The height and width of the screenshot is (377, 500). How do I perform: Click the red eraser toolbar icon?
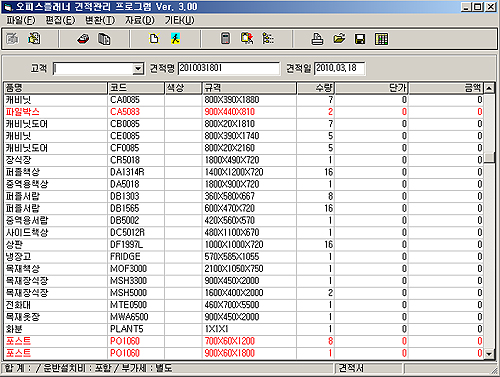pos(83,39)
